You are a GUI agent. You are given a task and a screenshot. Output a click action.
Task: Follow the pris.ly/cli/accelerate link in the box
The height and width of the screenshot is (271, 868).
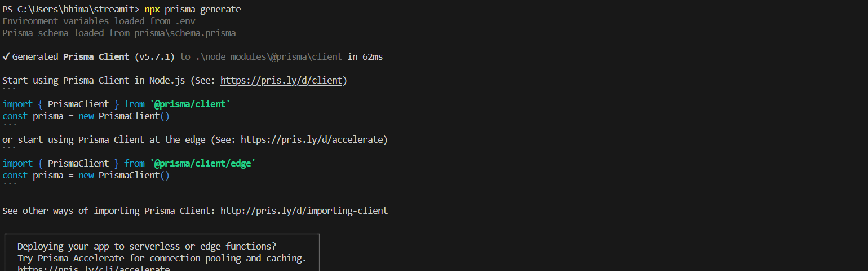coord(94,269)
